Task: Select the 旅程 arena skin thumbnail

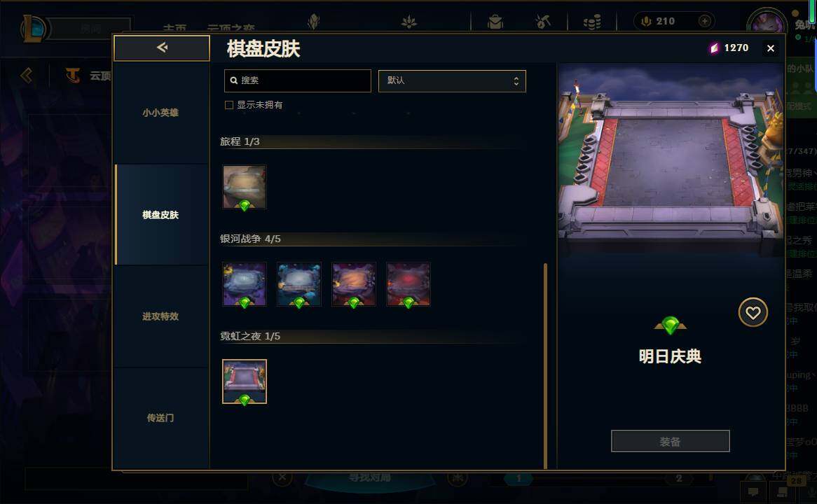Action: 245,187
